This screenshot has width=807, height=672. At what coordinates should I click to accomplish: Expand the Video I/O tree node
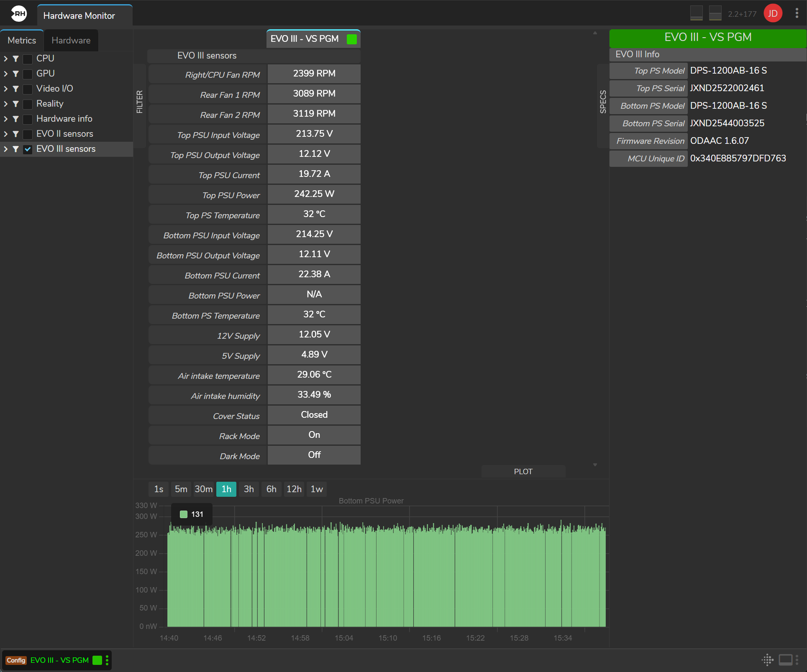click(5, 89)
